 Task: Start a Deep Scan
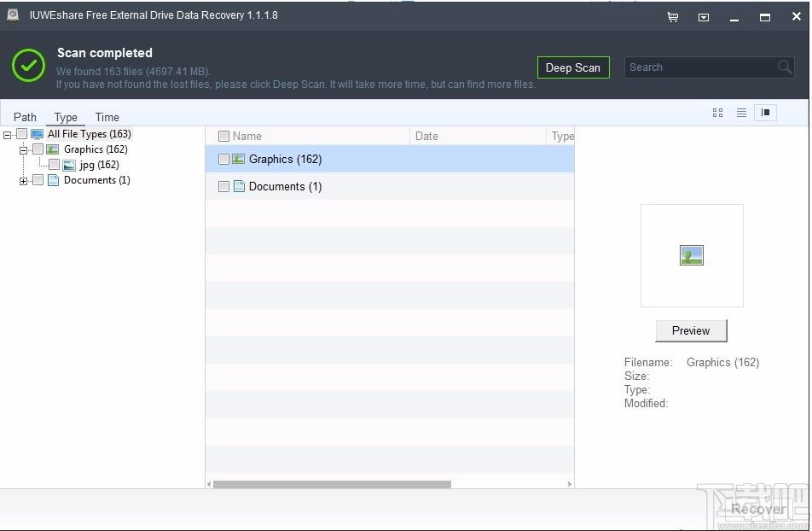click(573, 67)
